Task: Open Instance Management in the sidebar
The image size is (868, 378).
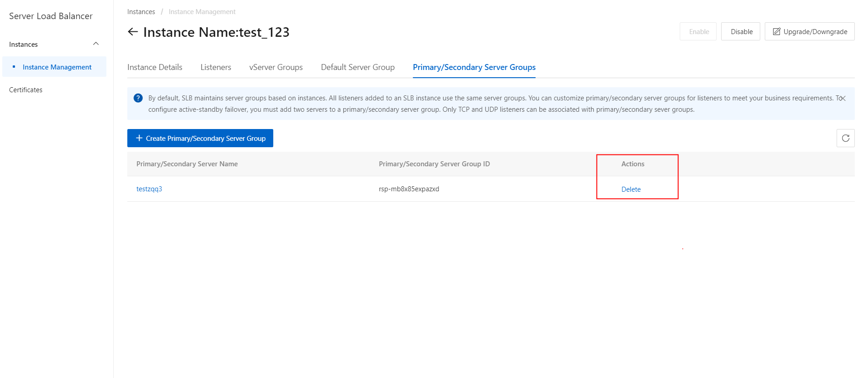Action: click(55, 67)
